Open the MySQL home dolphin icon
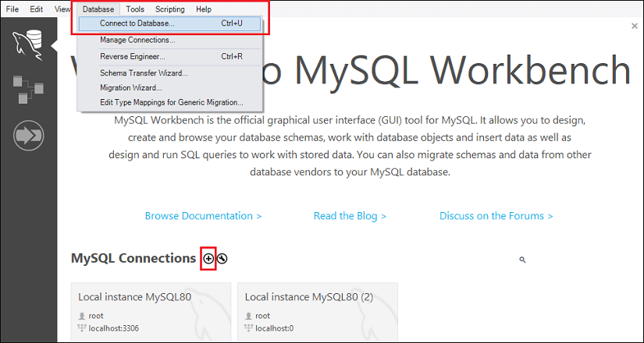 click(x=29, y=45)
